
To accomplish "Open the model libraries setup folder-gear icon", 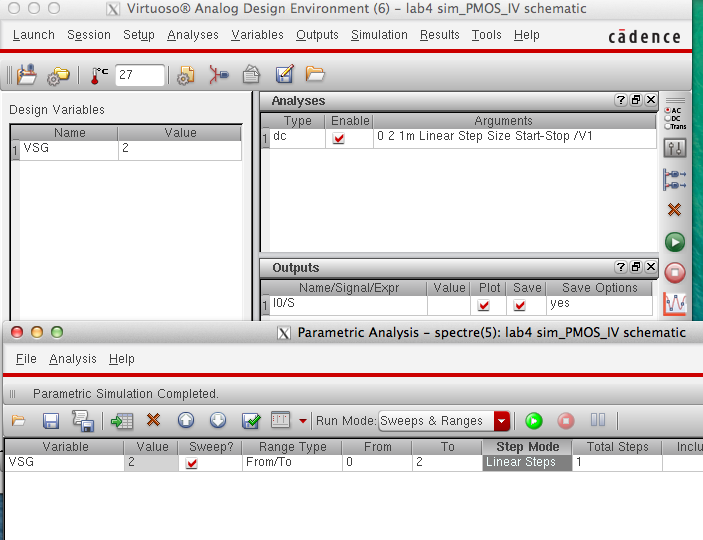I will coord(58,75).
